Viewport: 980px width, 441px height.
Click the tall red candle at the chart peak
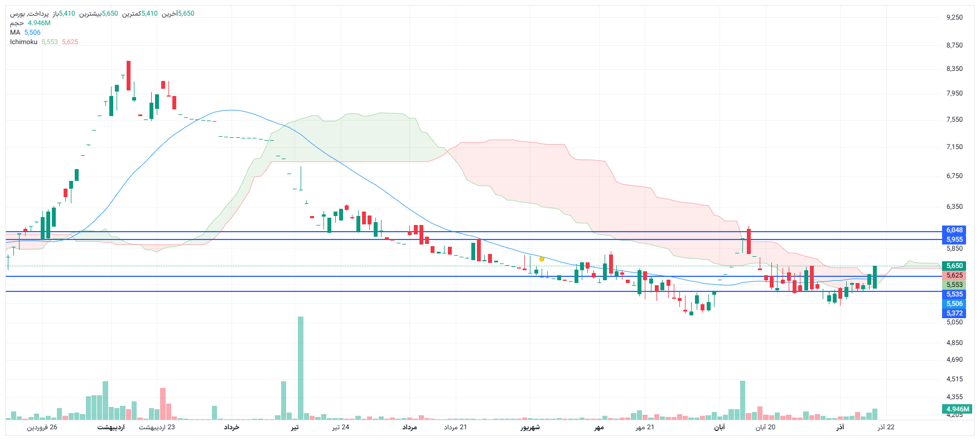(x=128, y=75)
